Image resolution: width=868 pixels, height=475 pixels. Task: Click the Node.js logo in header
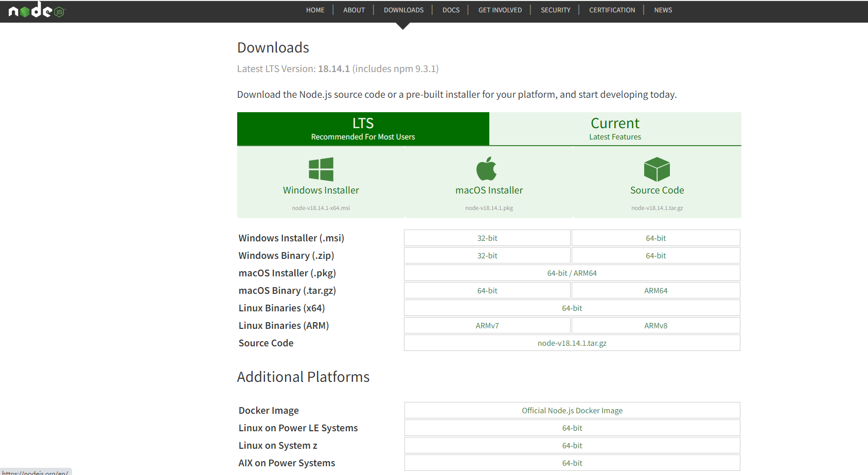pyautogui.click(x=37, y=10)
